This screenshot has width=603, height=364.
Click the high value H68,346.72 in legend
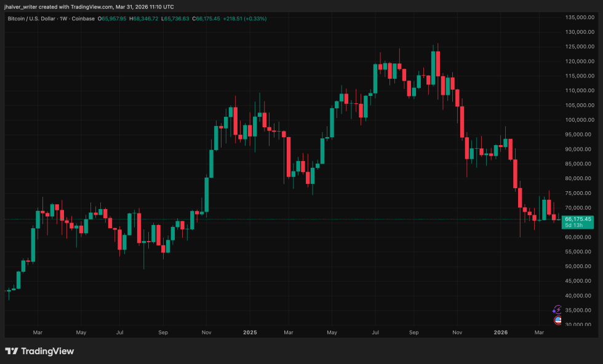pos(143,19)
